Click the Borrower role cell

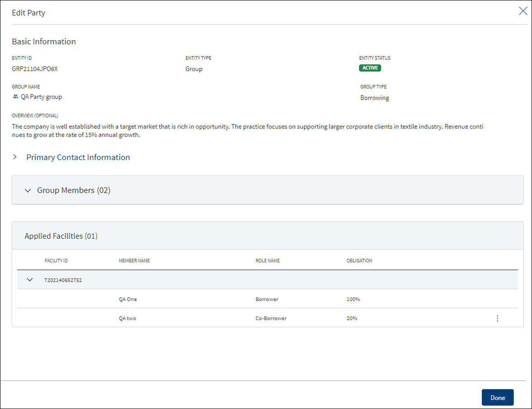point(266,299)
